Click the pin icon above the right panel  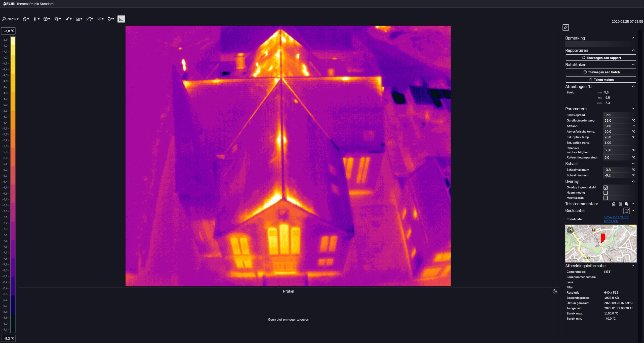coord(566,27)
